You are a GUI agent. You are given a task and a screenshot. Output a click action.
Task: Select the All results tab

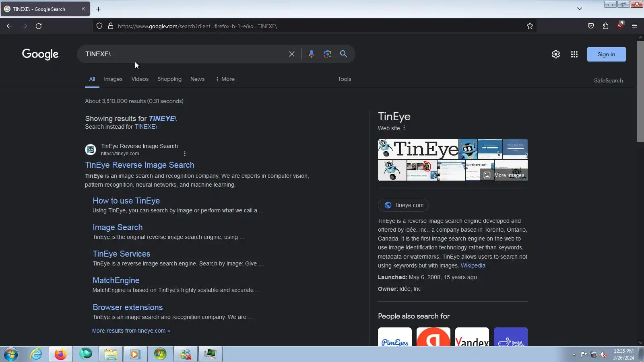(x=92, y=79)
